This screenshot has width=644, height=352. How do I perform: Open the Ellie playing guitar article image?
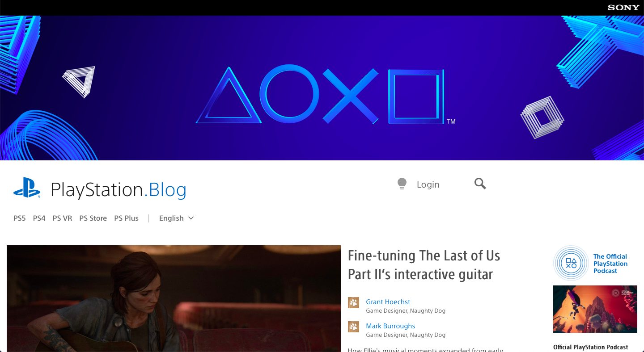[x=174, y=298]
